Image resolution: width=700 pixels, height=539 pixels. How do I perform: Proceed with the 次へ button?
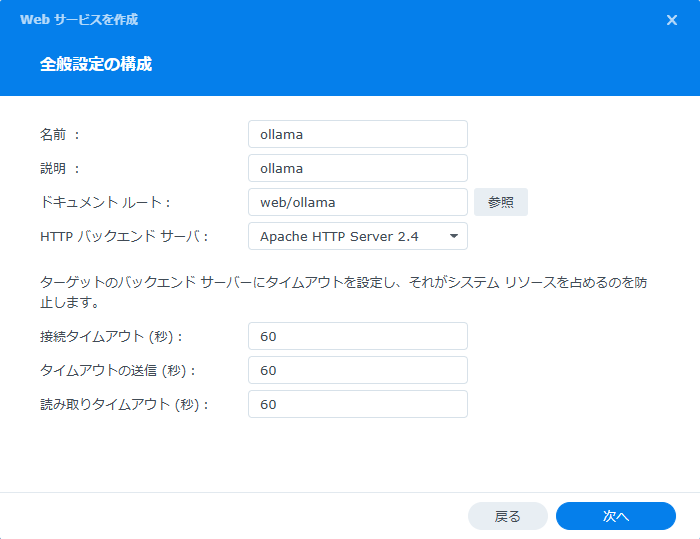(x=616, y=516)
